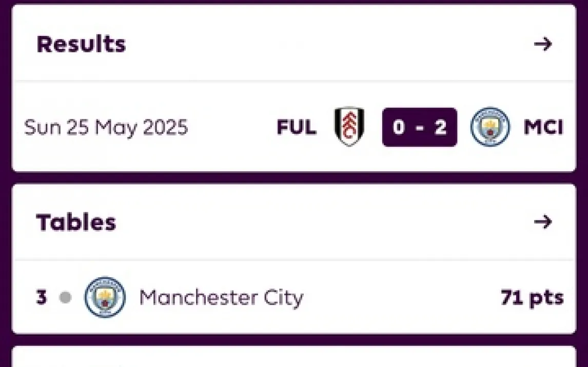This screenshot has height=367, width=588.
Task: Open the 0 - 2 score box
Action: point(419,127)
